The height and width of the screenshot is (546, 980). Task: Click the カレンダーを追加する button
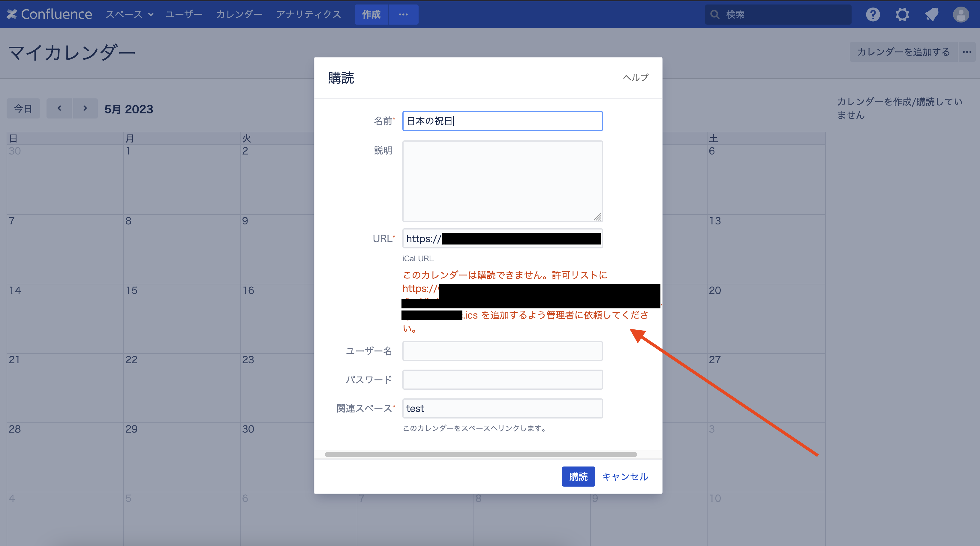[x=903, y=52]
